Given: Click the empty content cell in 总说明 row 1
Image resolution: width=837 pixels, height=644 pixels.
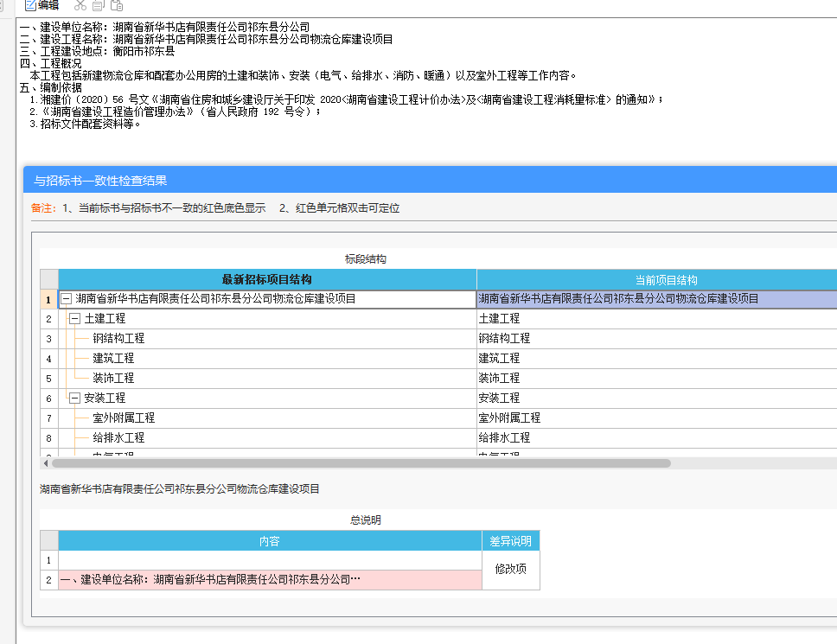Looking at the screenshot, I should click(270, 560).
